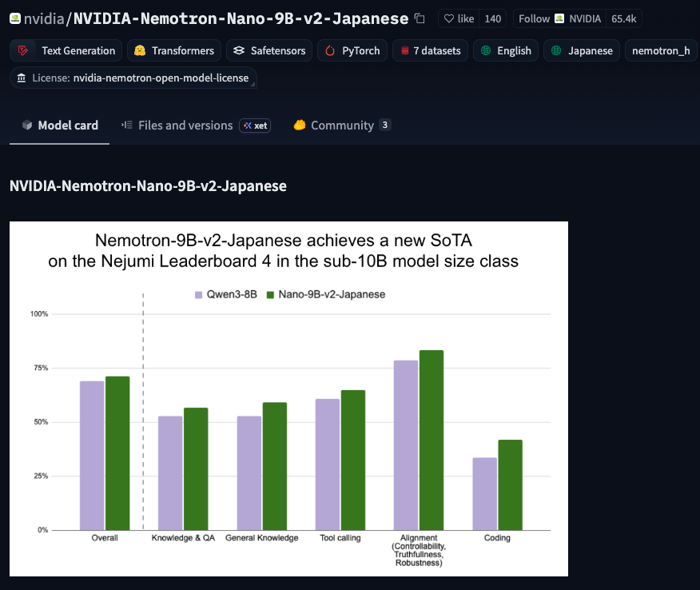
Task: Click the Qwen3-8B legend label
Action: click(x=232, y=294)
